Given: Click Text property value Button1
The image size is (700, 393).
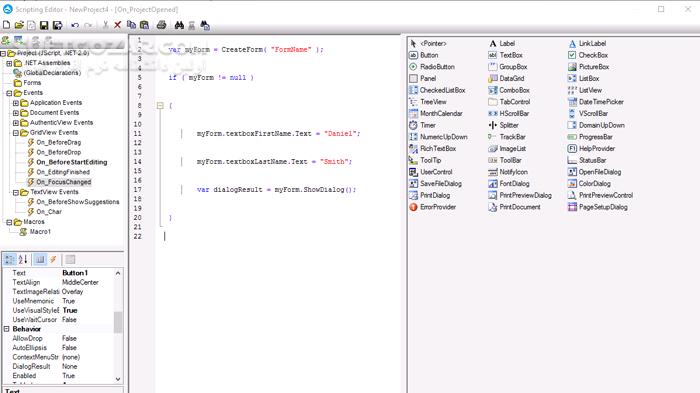Looking at the screenshot, I should coord(75,273).
